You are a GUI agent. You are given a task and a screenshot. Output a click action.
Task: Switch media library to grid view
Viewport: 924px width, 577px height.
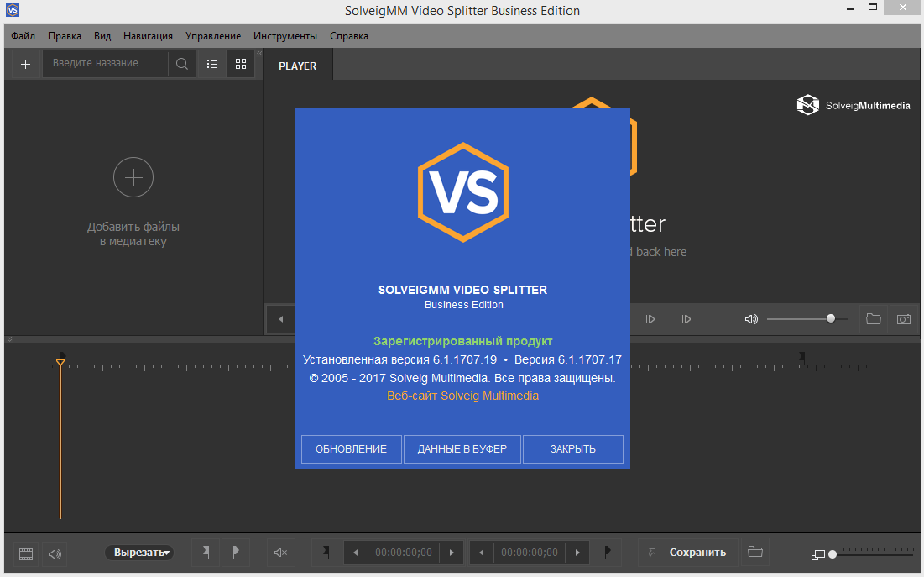click(x=241, y=64)
